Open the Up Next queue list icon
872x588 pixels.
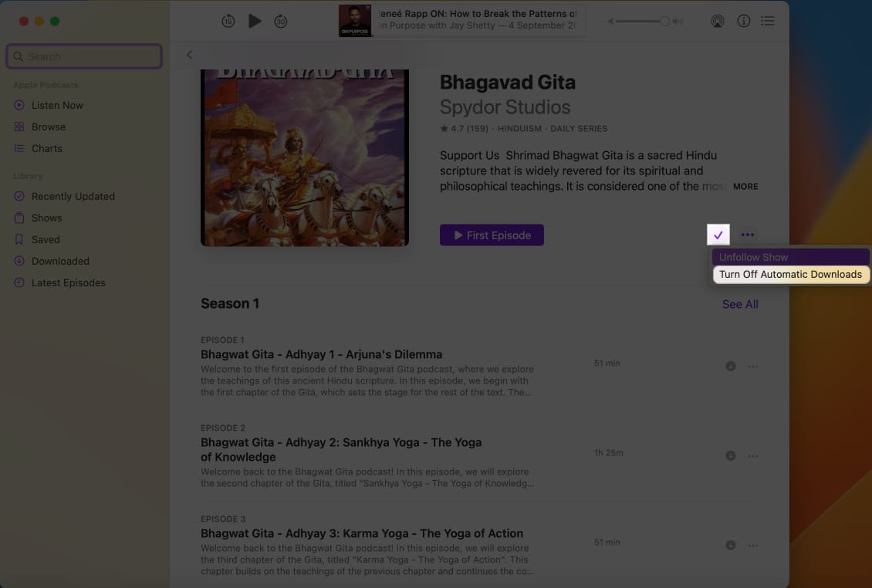(768, 21)
